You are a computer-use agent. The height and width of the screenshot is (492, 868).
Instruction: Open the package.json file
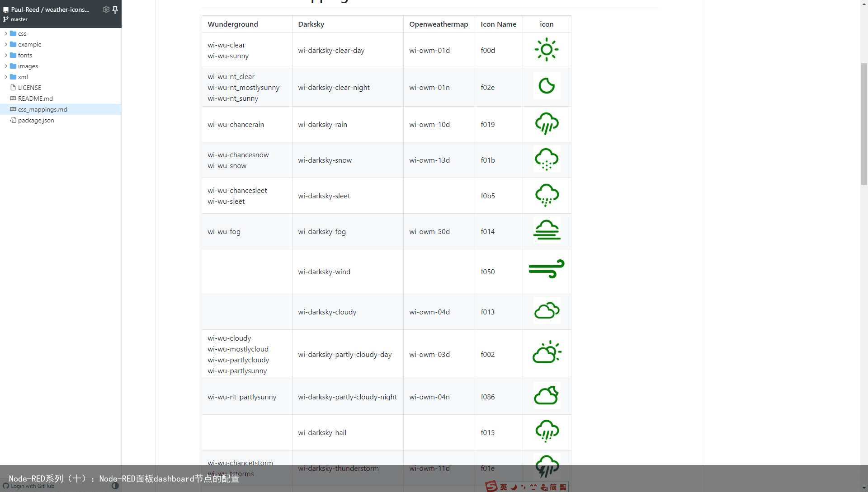tap(36, 120)
